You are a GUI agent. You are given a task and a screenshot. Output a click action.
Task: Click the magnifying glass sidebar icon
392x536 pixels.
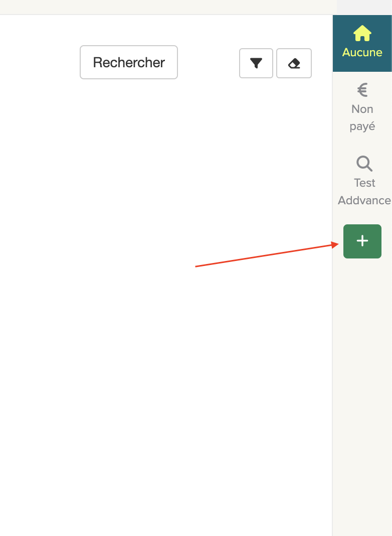pyautogui.click(x=364, y=164)
